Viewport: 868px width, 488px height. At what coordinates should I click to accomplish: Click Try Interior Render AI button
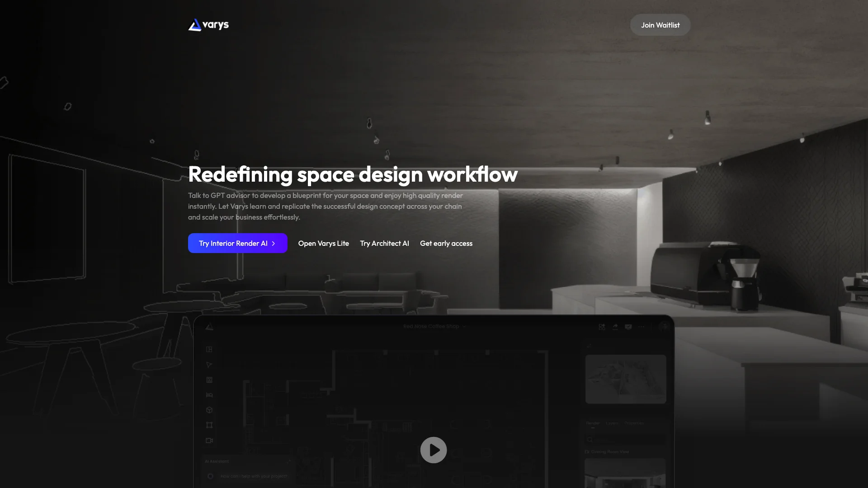point(237,243)
